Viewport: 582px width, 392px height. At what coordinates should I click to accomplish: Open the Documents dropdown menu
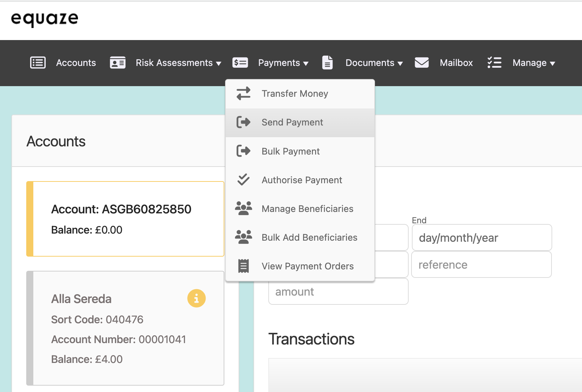(x=374, y=63)
